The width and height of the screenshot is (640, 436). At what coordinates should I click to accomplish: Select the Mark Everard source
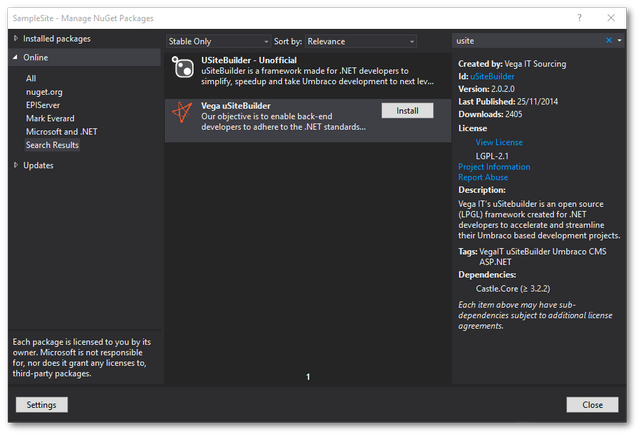pos(51,118)
